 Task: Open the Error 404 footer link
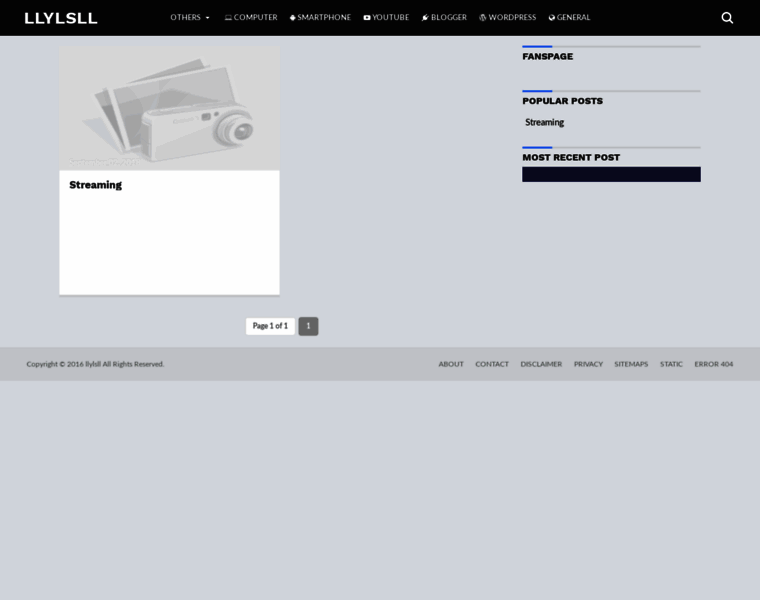[713, 364]
